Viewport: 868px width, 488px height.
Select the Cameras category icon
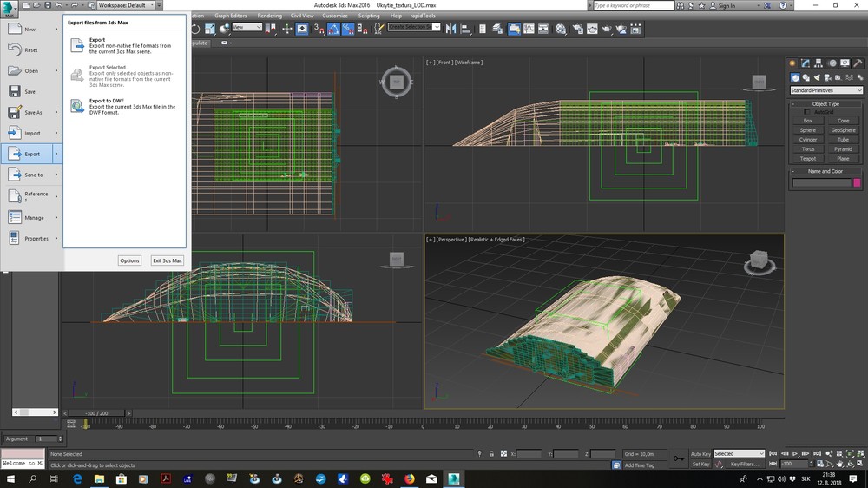click(x=825, y=77)
